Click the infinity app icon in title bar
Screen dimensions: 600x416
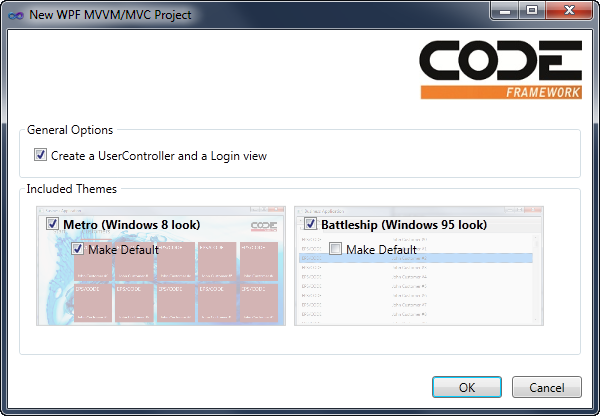pos(13,14)
